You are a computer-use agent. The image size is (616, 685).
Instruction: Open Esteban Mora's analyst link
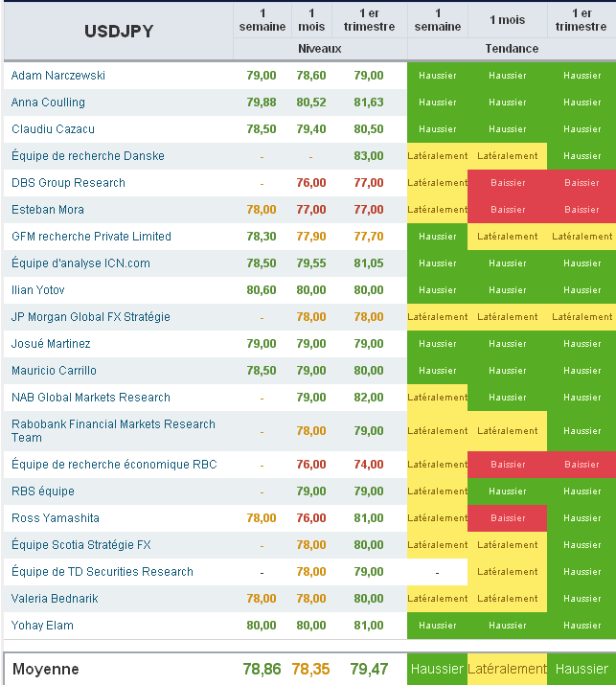pyautogui.click(x=48, y=210)
